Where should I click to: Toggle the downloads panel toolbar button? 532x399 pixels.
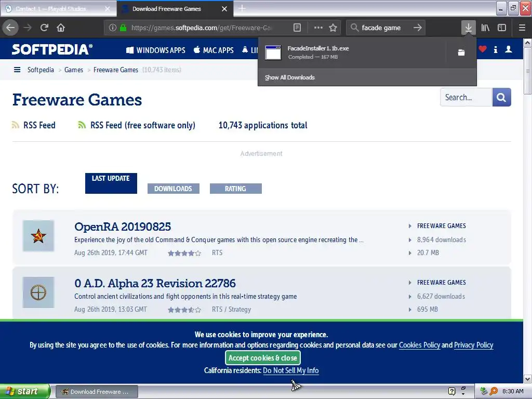coord(468,28)
